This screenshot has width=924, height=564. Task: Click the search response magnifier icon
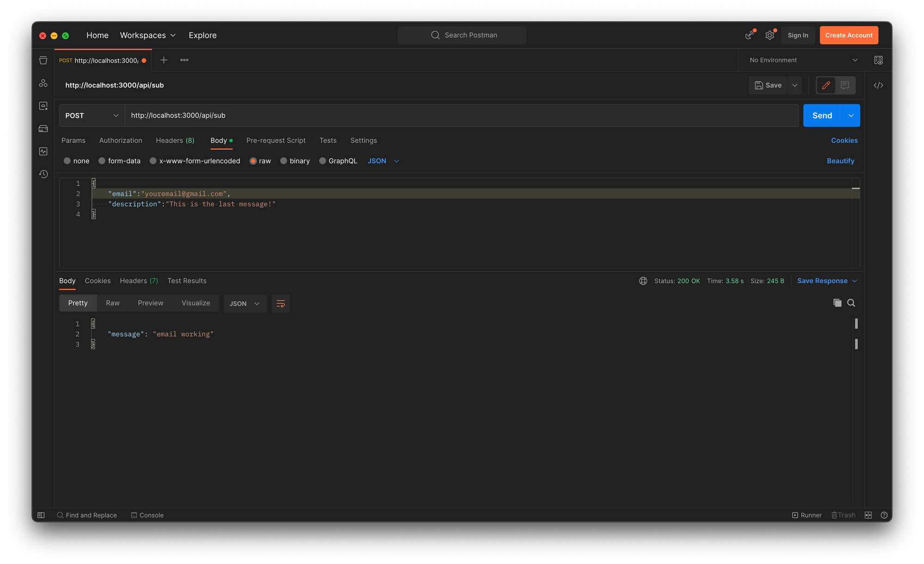coord(851,303)
